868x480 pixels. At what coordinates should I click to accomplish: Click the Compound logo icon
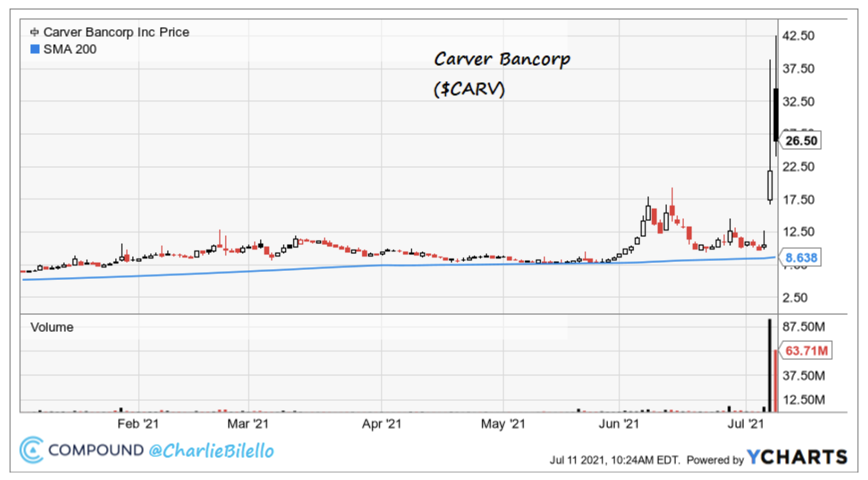(x=31, y=450)
